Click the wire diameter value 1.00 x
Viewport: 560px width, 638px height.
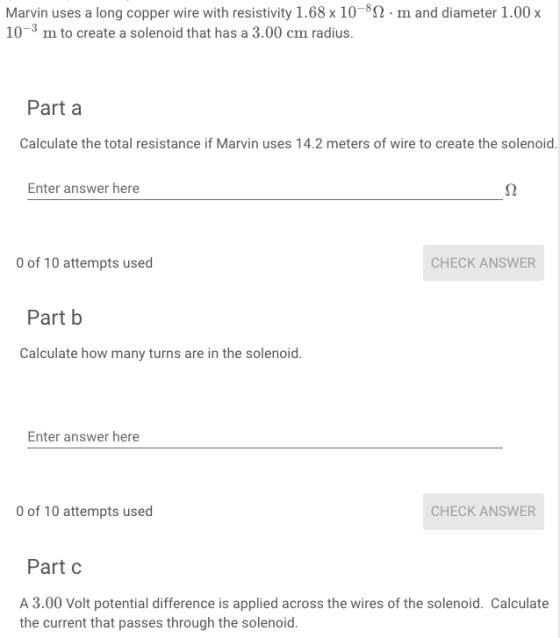tap(521, 13)
